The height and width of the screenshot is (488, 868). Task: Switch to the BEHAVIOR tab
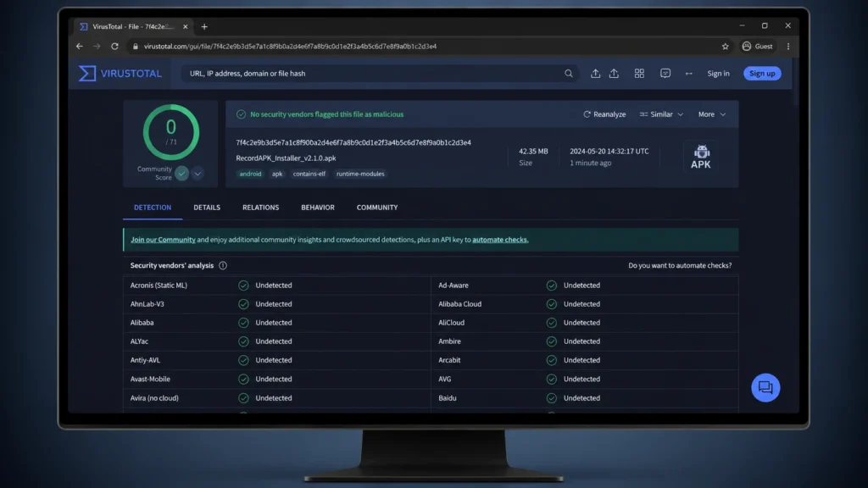click(x=318, y=208)
